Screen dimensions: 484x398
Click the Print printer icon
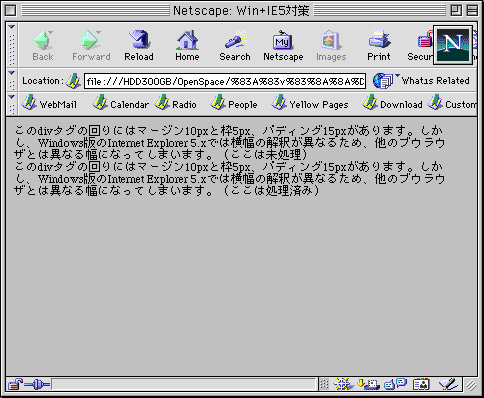tap(379, 45)
